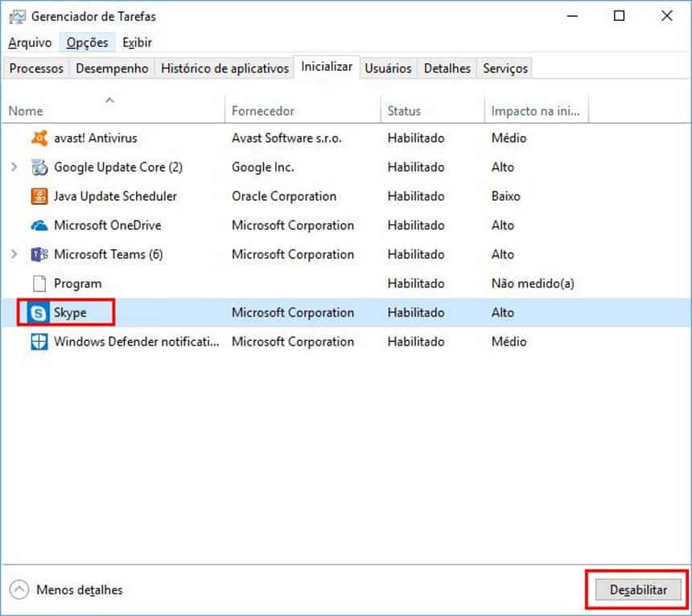Switch to the Processos tab
The image size is (692, 616).
[x=36, y=68]
